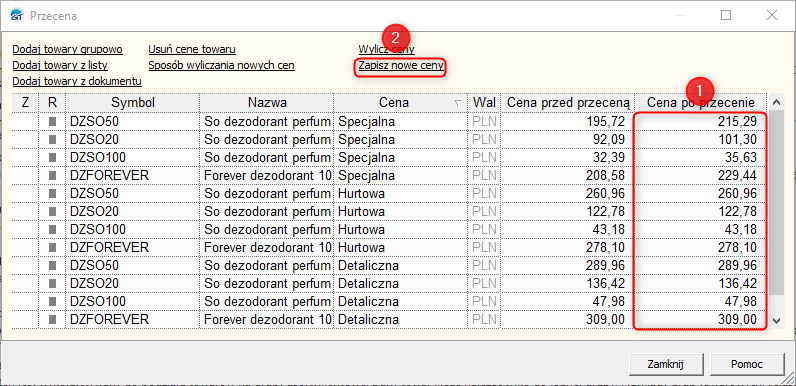Toggle the R marker in DZSO100 Detaliczna row
This screenshot has width=796, height=386.
[52, 301]
